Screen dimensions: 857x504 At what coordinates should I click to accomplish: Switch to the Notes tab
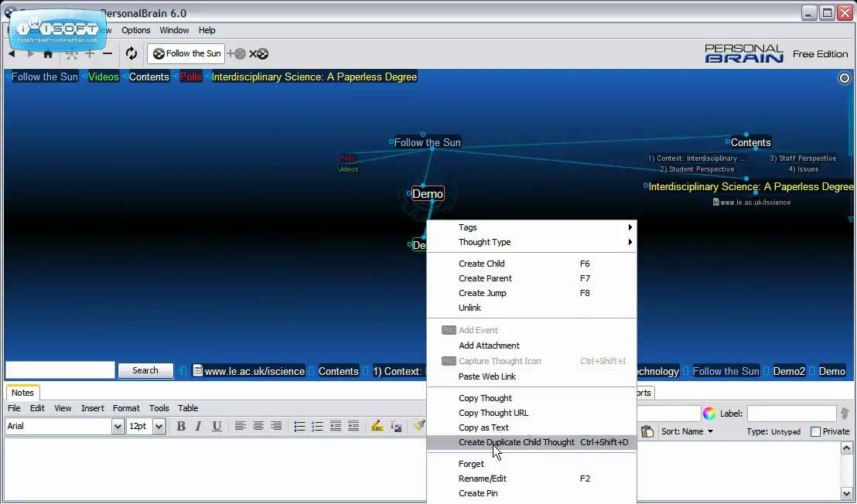(x=22, y=393)
